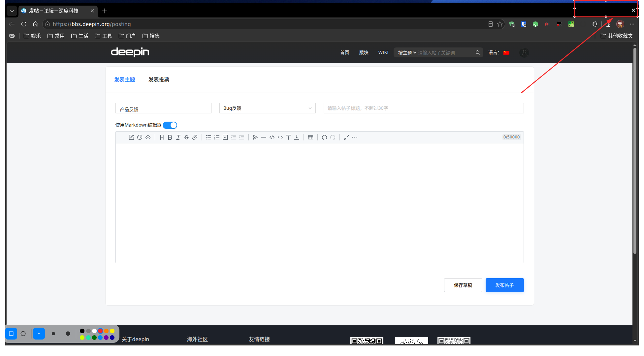Insert an ordered numbered list

click(x=217, y=137)
